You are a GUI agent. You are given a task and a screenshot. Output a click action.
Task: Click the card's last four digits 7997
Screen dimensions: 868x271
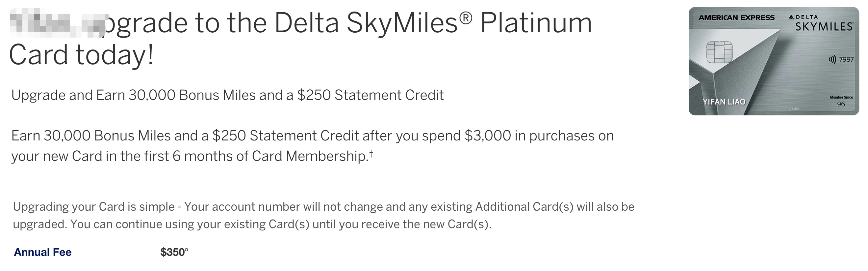tap(846, 60)
